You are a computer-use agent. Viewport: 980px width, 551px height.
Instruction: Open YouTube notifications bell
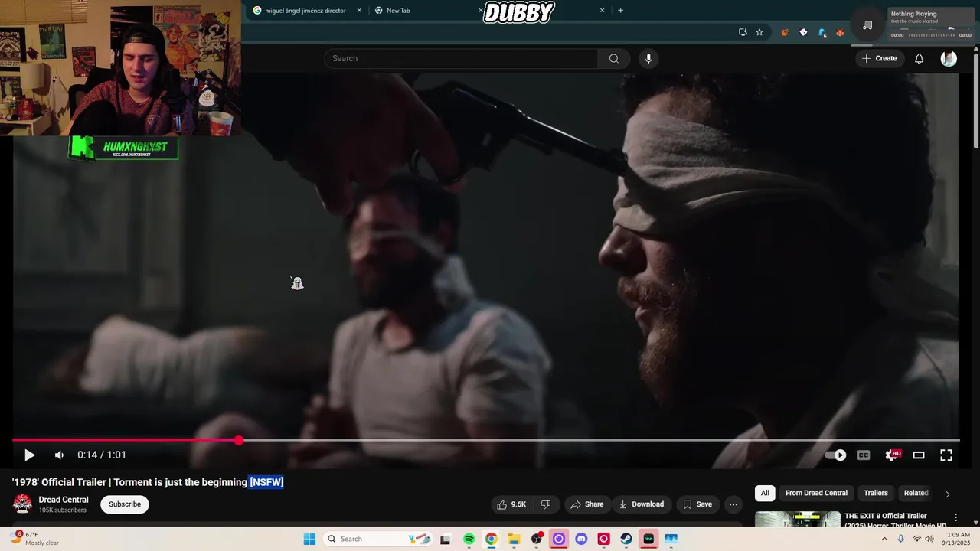[920, 59]
